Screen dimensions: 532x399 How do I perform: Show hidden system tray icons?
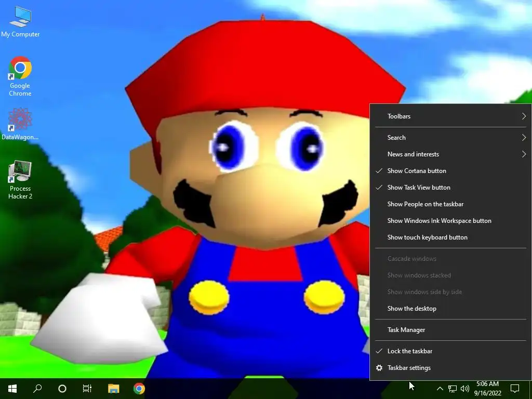(440, 389)
